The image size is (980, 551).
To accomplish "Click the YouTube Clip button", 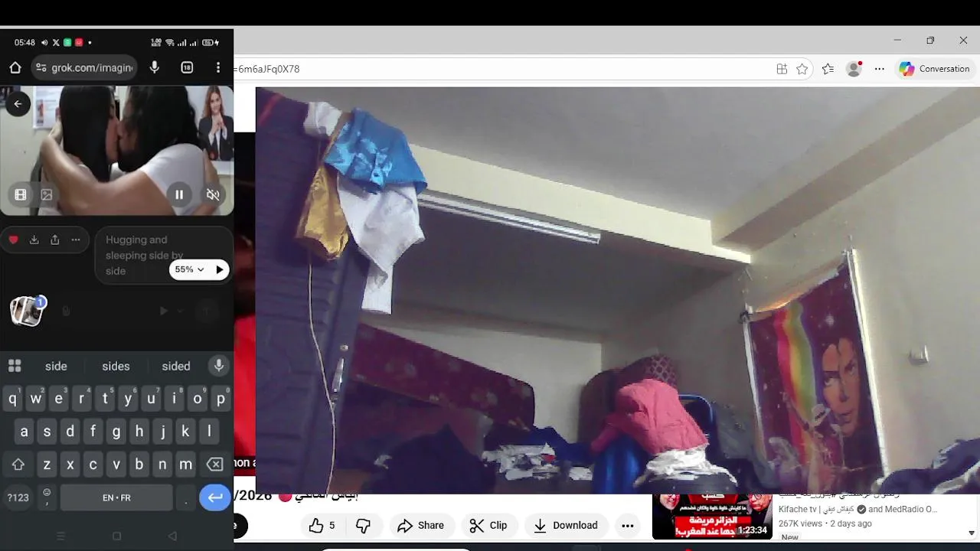I will tap(488, 525).
